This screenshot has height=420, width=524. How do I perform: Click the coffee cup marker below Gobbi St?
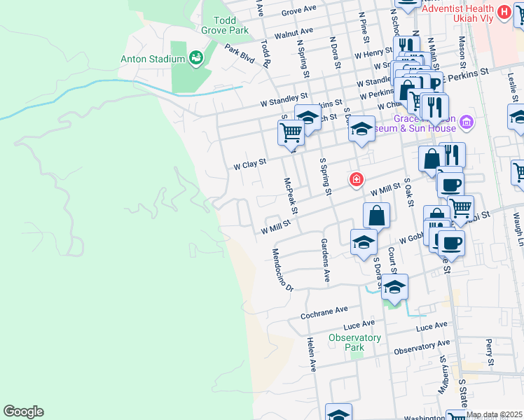click(451, 244)
